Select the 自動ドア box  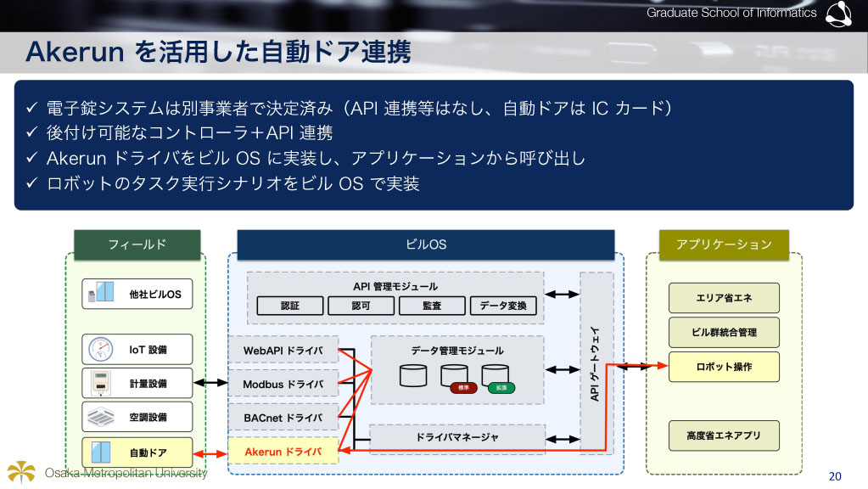pos(137,452)
